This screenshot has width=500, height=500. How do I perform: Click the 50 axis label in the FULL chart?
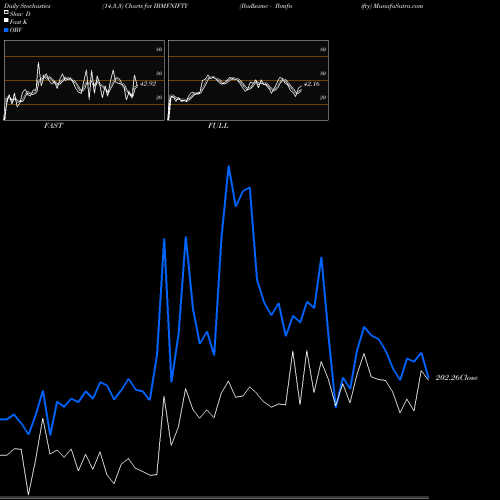pos(323,73)
